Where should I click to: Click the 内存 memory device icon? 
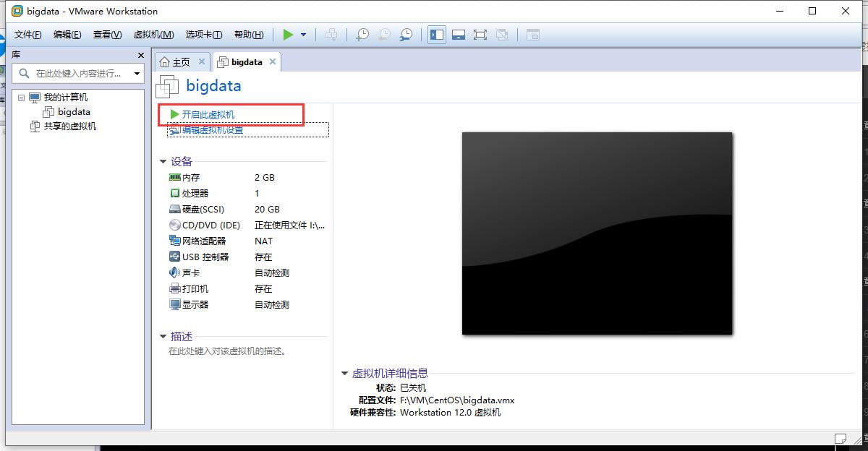click(174, 177)
